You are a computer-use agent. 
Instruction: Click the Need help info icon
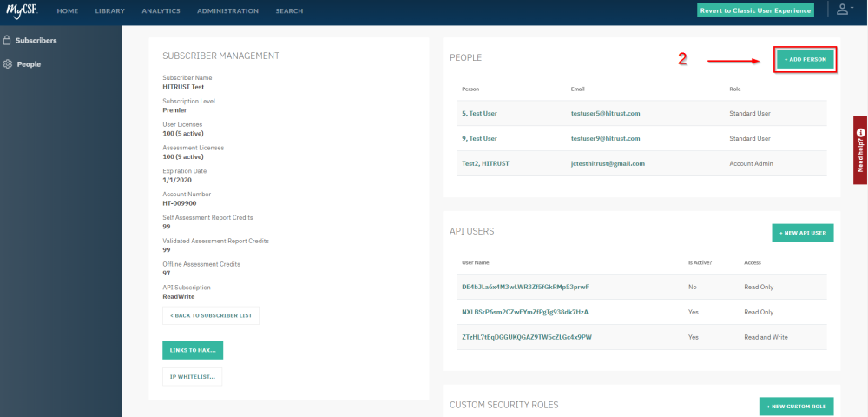coord(860,132)
